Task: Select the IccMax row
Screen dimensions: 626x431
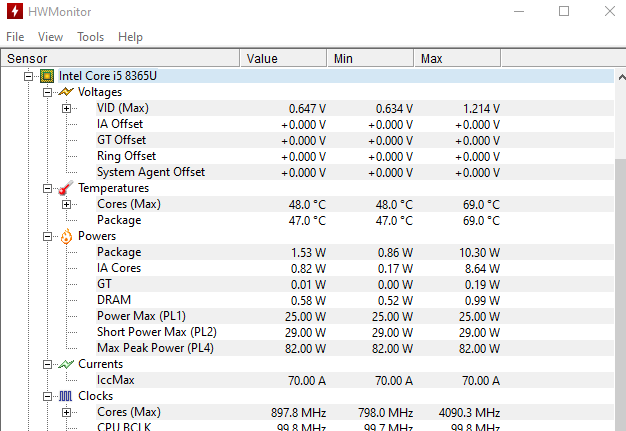Action: 355,380
